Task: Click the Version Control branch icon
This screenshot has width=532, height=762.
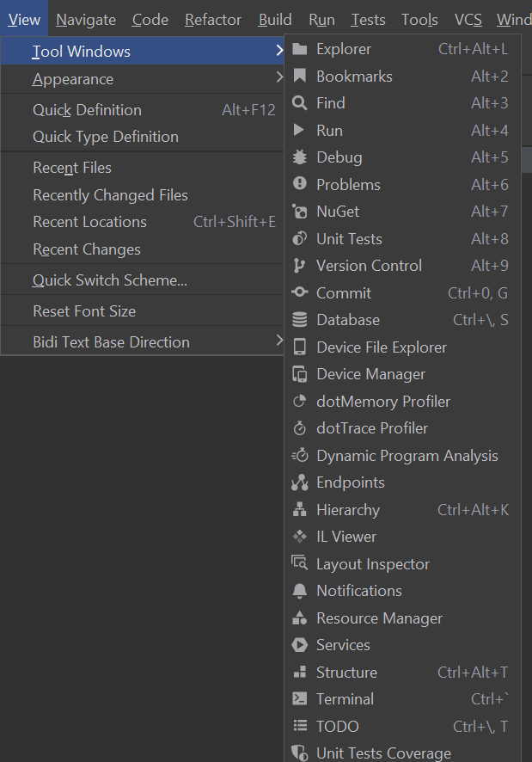Action: coord(301,265)
